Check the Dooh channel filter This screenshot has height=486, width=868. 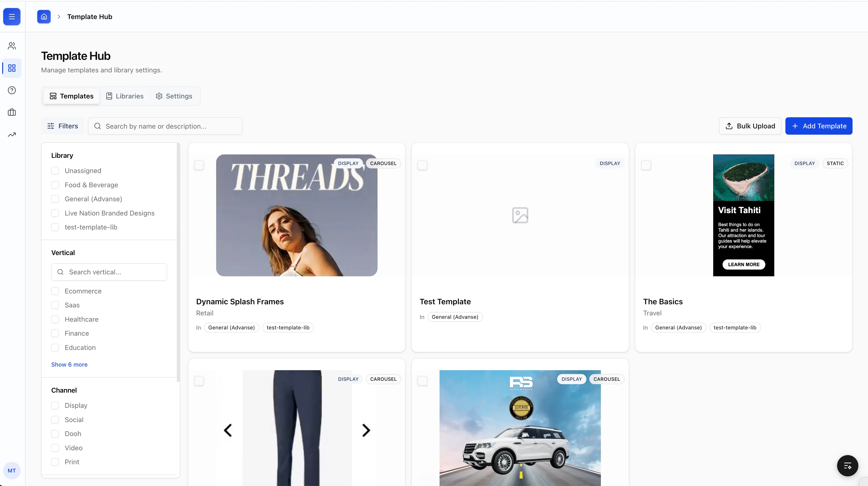coord(55,434)
